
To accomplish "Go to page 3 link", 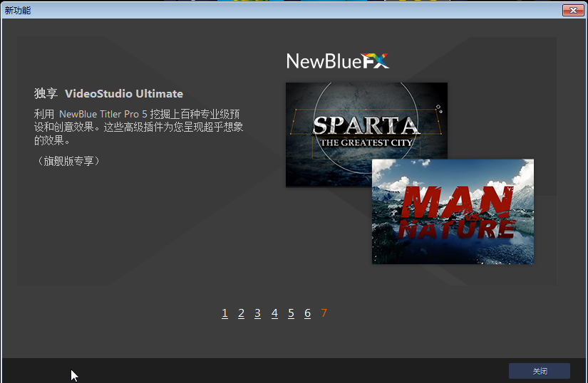I will pyautogui.click(x=257, y=313).
